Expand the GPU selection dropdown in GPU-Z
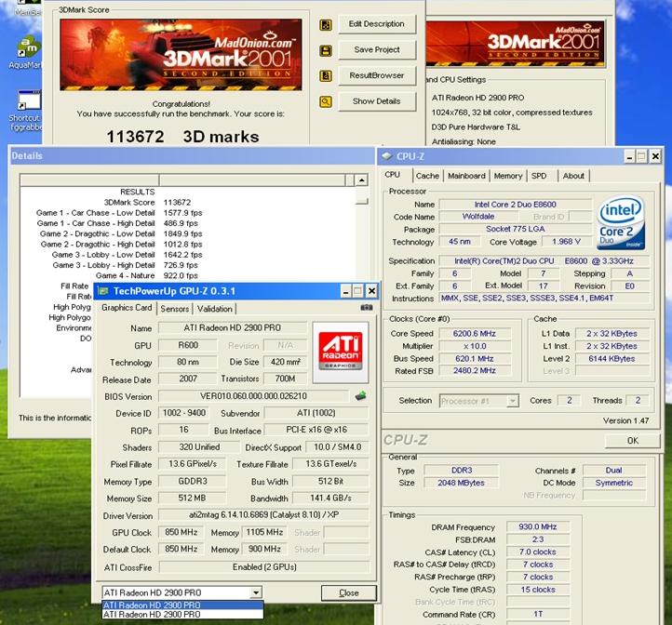Screen dimensions: 672x625 coord(256,592)
